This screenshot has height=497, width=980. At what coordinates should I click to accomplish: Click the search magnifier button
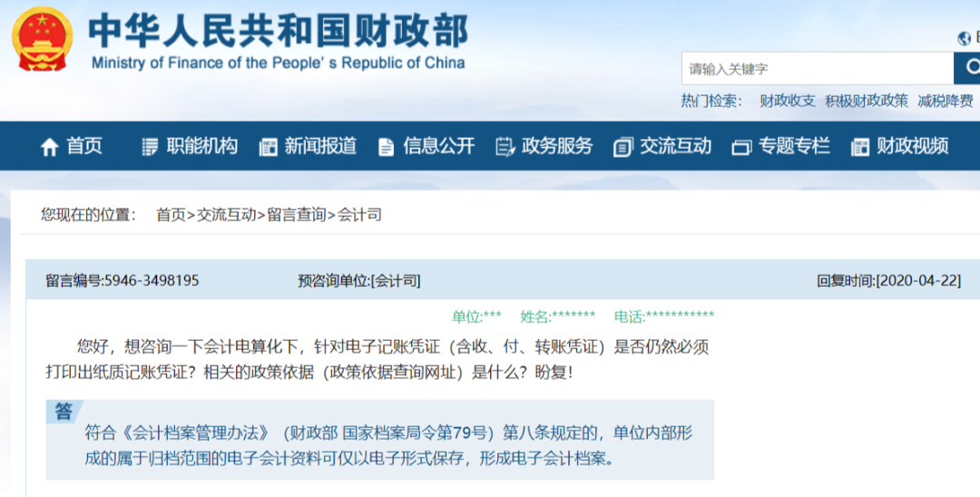pyautogui.click(x=967, y=68)
